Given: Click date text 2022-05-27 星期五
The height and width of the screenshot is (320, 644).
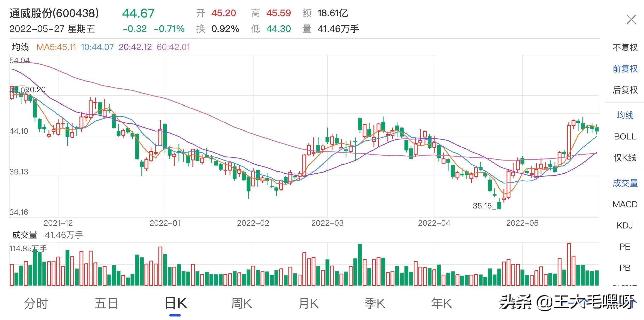Looking at the screenshot, I should 52,29.
